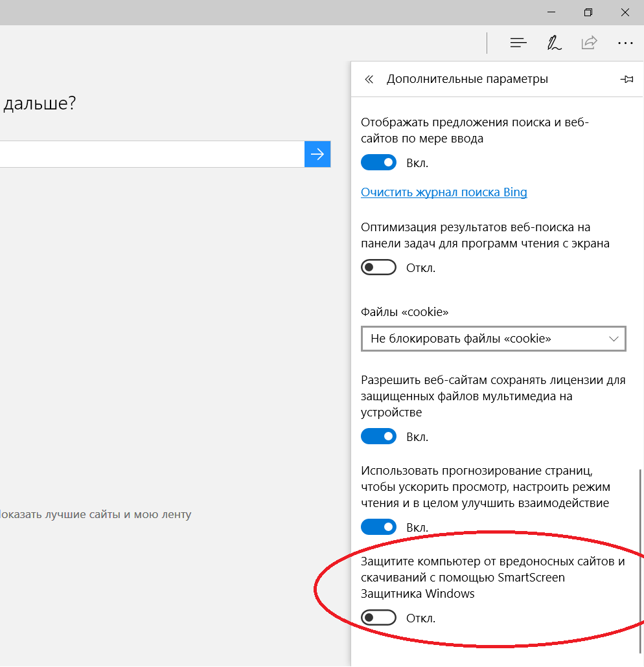644x667 pixels.
Task: Turn off search and site suggestions toggle
Action: (378, 163)
